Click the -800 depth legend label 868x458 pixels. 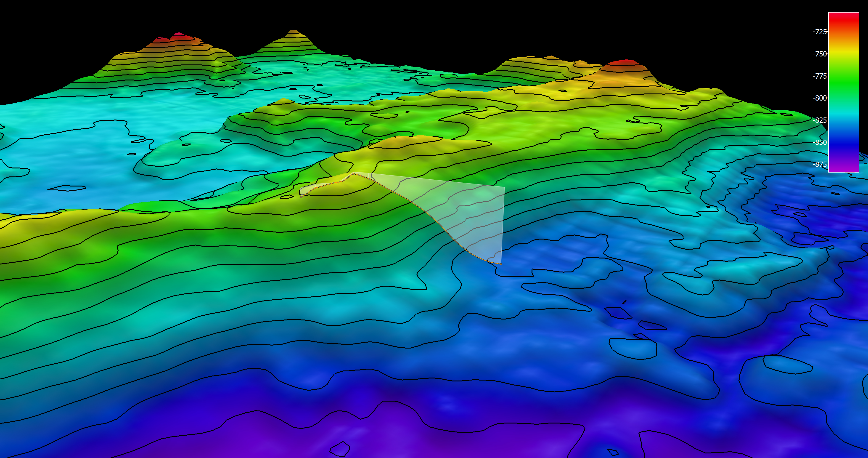(x=820, y=98)
